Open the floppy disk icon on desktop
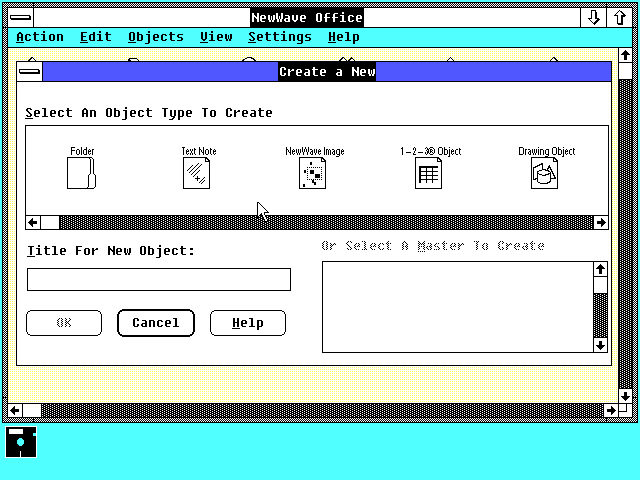640x480 pixels. point(21,442)
